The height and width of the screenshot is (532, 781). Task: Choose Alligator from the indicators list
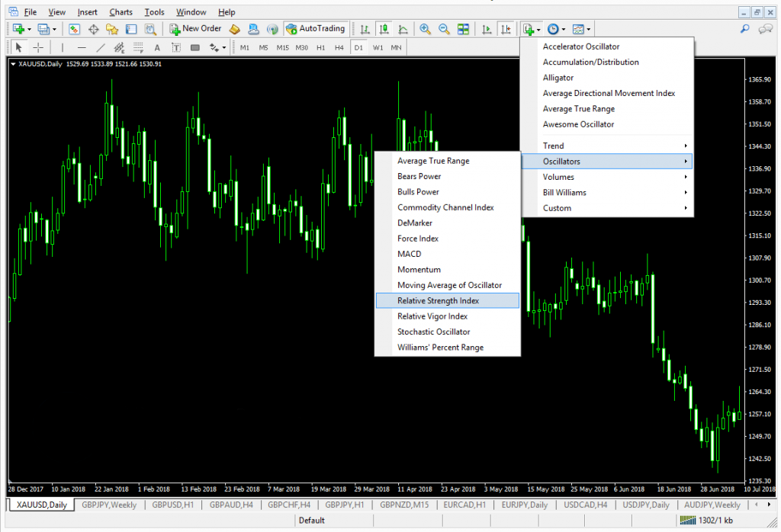coord(606,78)
